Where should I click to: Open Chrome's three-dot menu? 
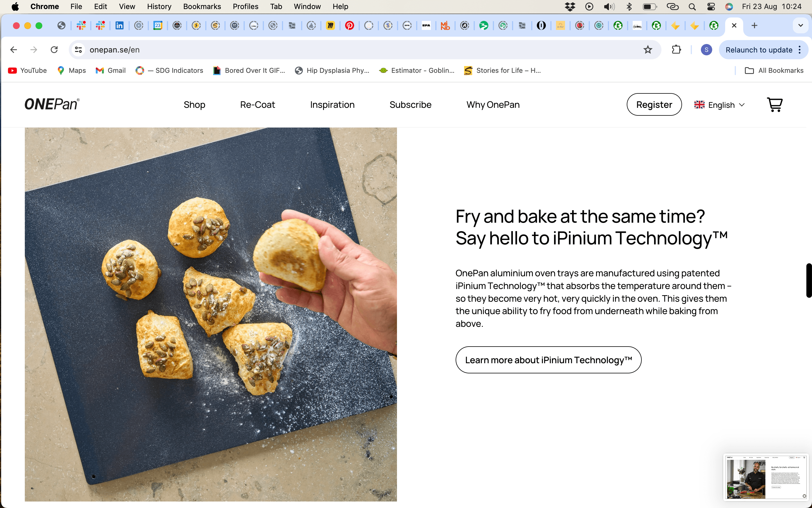[x=800, y=50]
